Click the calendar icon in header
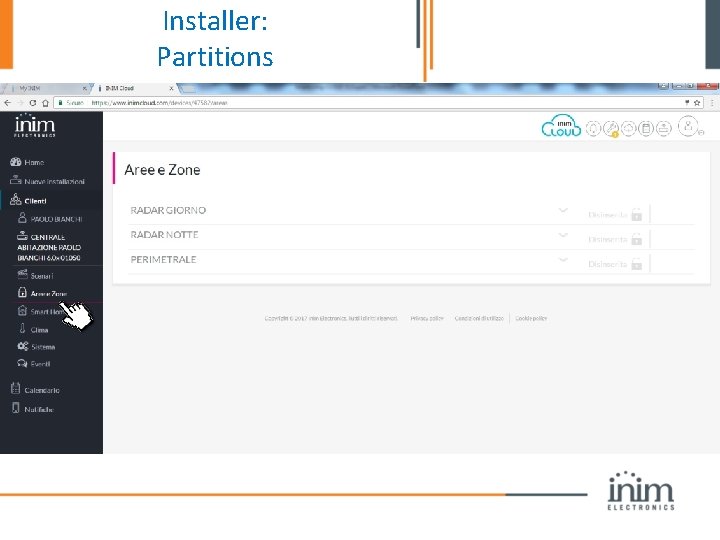Image resolution: width=720 pixels, height=540 pixels. tap(646, 129)
